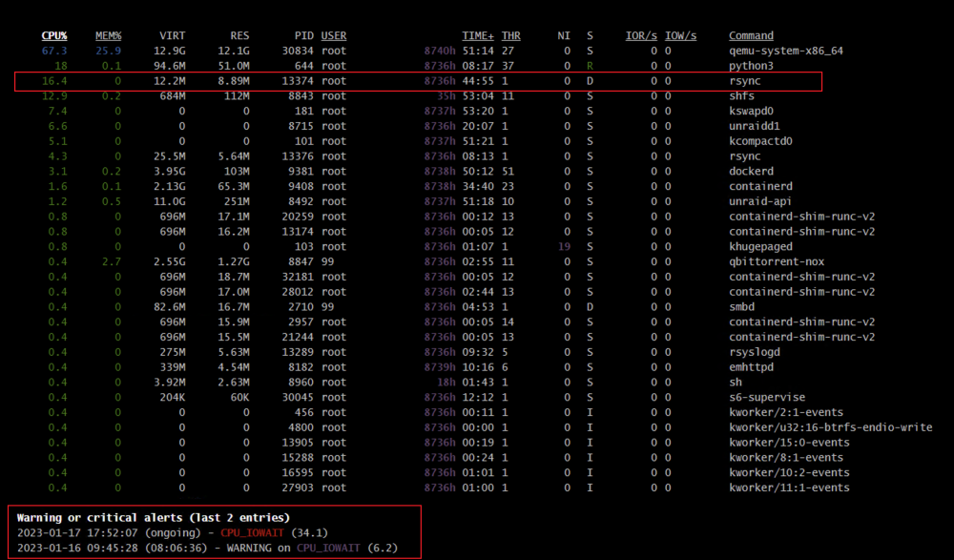The height and width of the screenshot is (560, 954).
Task: Click the 1.27G RES of qbittorrent-nox
Action: [x=234, y=261]
